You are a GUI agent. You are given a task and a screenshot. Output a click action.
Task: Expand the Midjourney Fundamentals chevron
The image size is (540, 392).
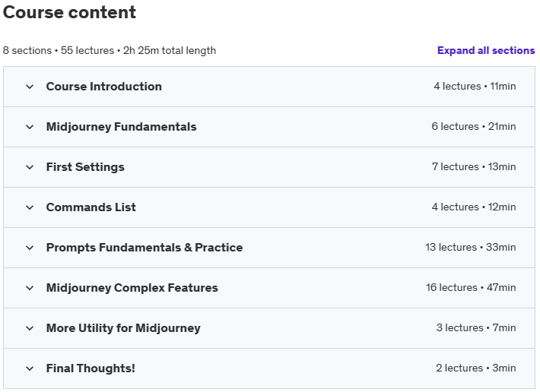pos(30,127)
